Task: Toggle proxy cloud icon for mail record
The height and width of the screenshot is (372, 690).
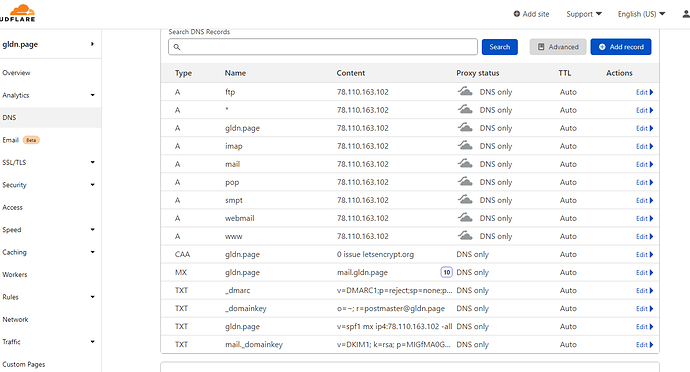Action: (x=465, y=164)
